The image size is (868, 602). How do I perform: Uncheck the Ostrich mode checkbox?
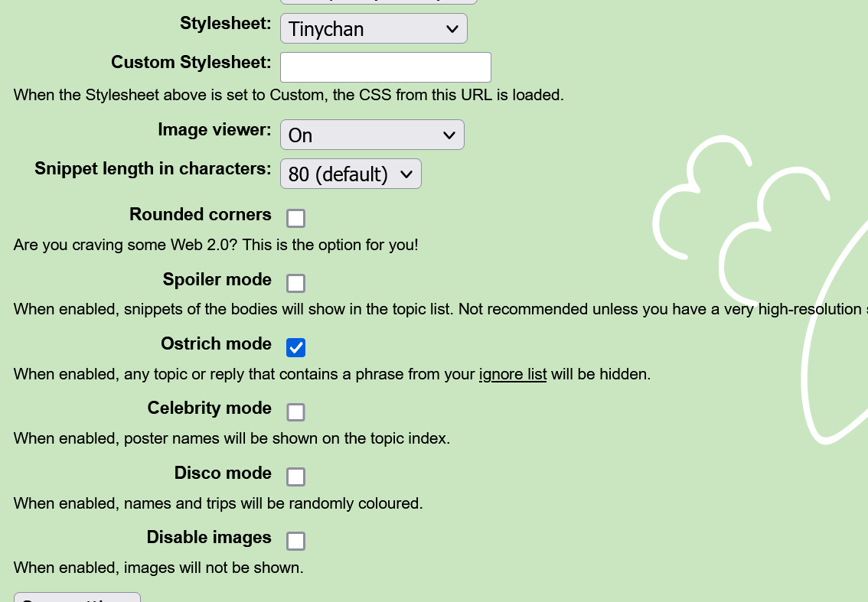tap(295, 348)
